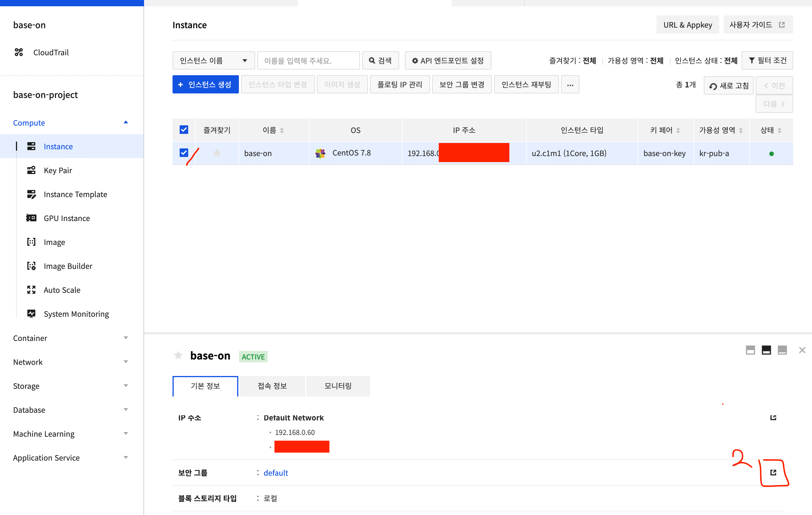Uncheck the base-on instance row checkbox
This screenshot has width=812, height=515.
(x=184, y=153)
